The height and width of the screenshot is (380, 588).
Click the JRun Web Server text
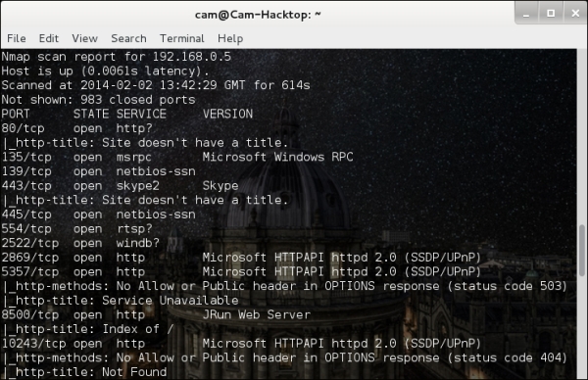point(257,314)
